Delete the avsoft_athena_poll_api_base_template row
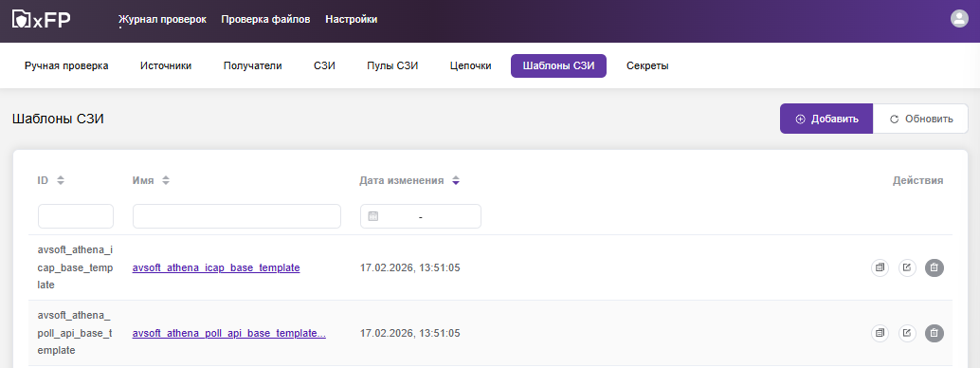Image resolution: width=980 pixels, height=368 pixels. point(935,333)
